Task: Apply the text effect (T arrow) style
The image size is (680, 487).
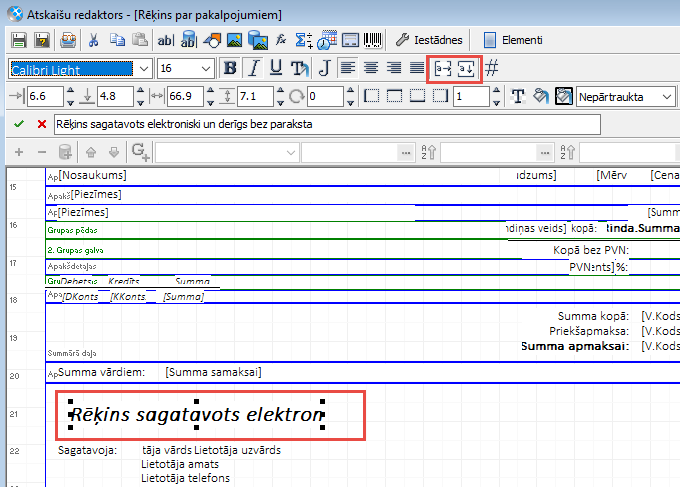Action: [300, 68]
